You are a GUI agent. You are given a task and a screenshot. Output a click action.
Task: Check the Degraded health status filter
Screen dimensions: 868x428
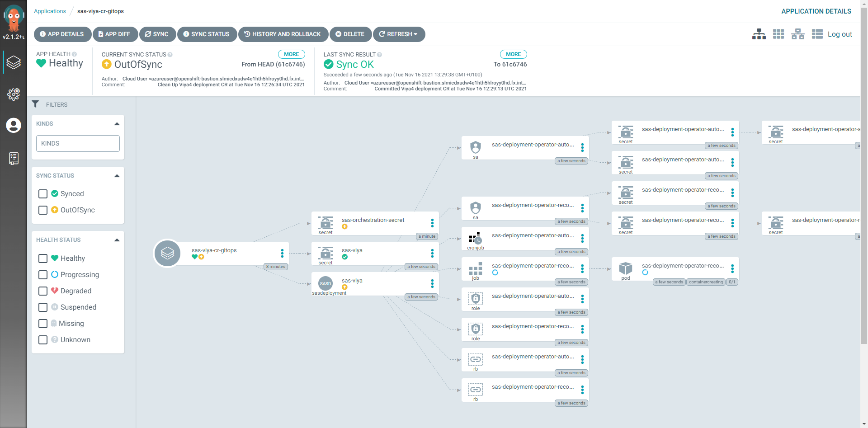(x=43, y=291)
